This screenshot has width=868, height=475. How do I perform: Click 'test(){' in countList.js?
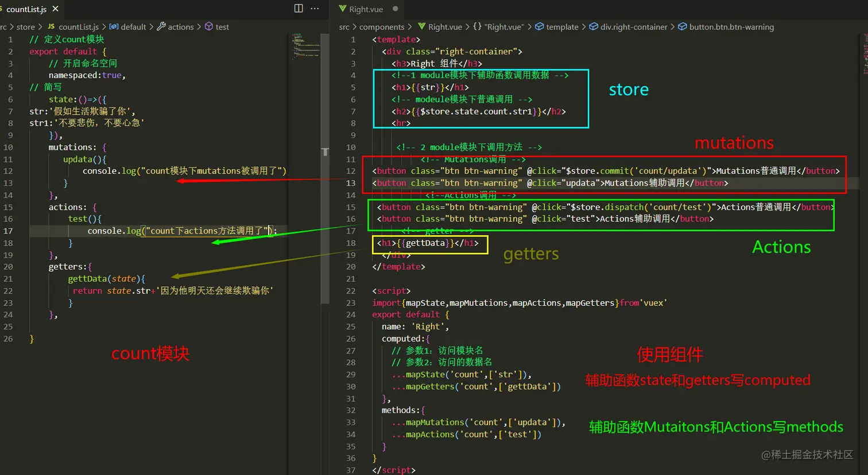84,219
